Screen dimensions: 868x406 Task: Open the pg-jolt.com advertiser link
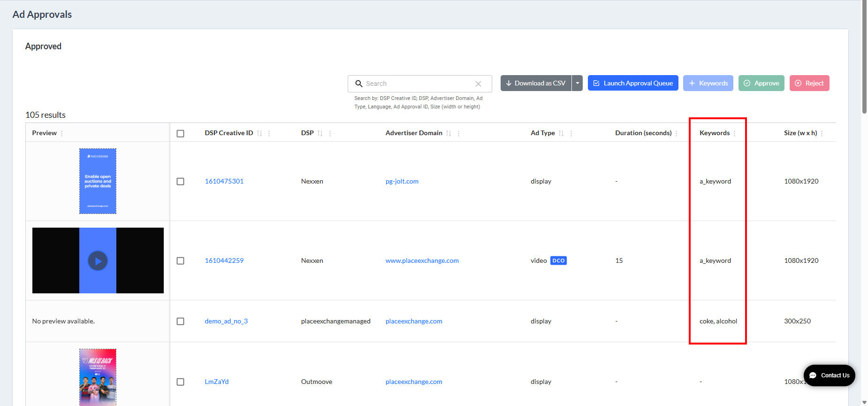(402, 181)
